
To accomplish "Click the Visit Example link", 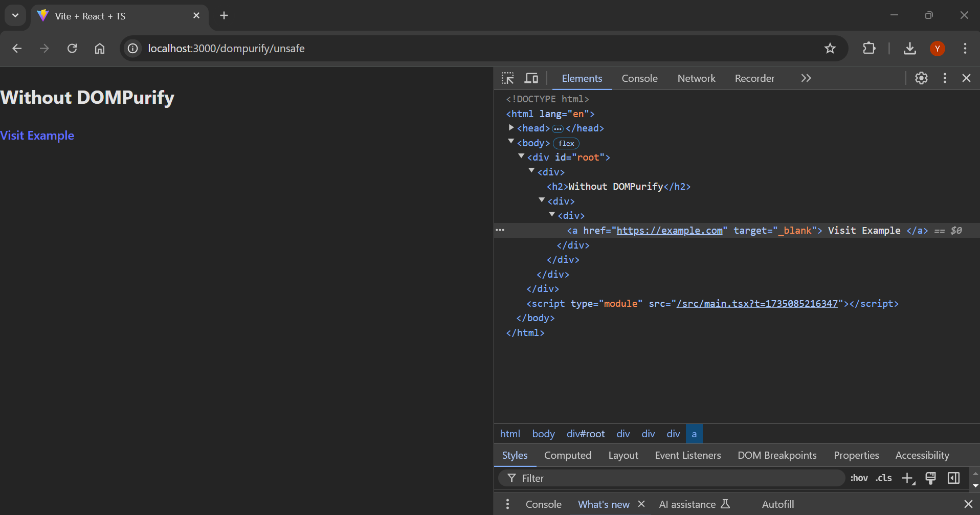I will [37, 135].
